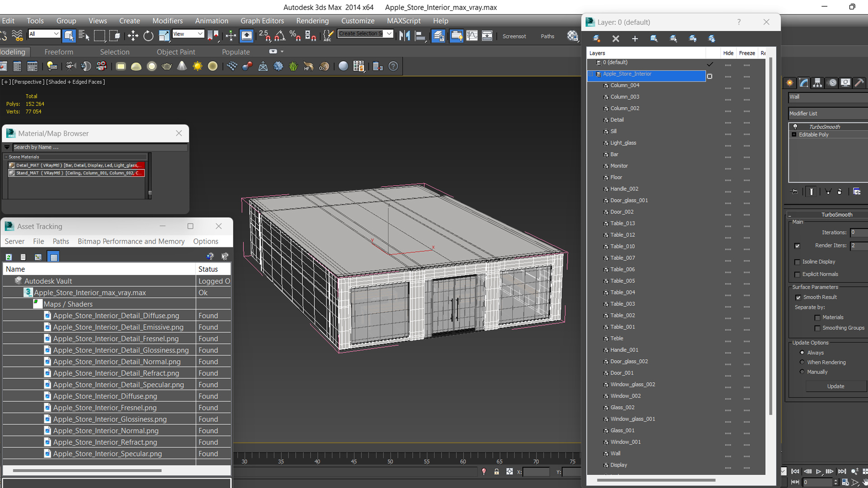Toggle the Smooth Result checkbox
The image size is (868, 488).
[x=798, y=297]
